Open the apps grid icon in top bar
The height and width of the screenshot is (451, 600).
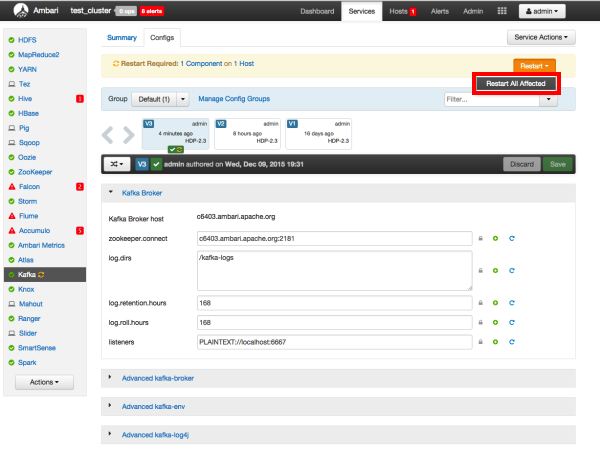[502, 11]
